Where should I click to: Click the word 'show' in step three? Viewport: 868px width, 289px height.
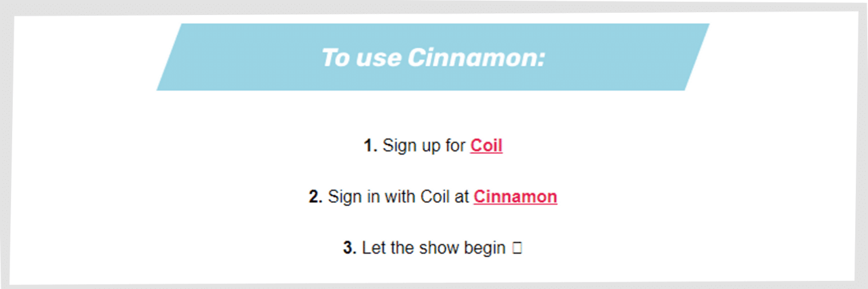439,248
